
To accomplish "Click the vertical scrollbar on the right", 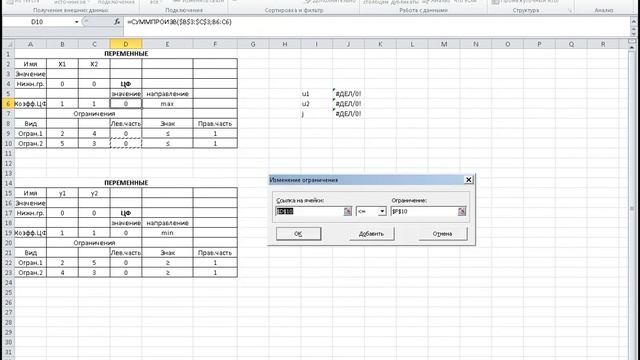I will tap(633, 204).
